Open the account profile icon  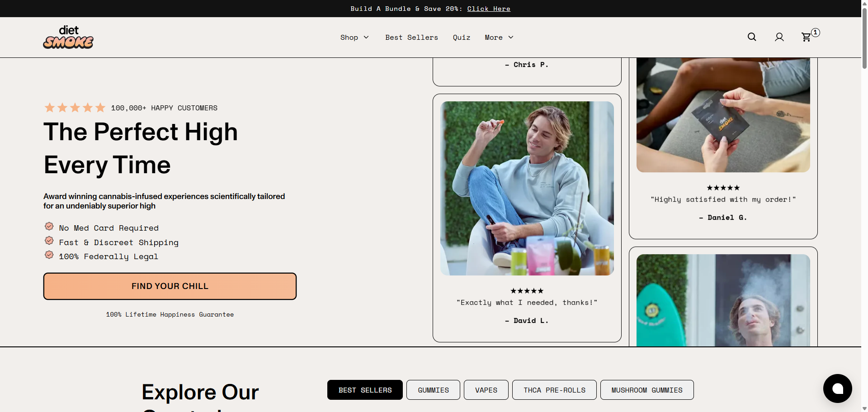coord(779,37)
